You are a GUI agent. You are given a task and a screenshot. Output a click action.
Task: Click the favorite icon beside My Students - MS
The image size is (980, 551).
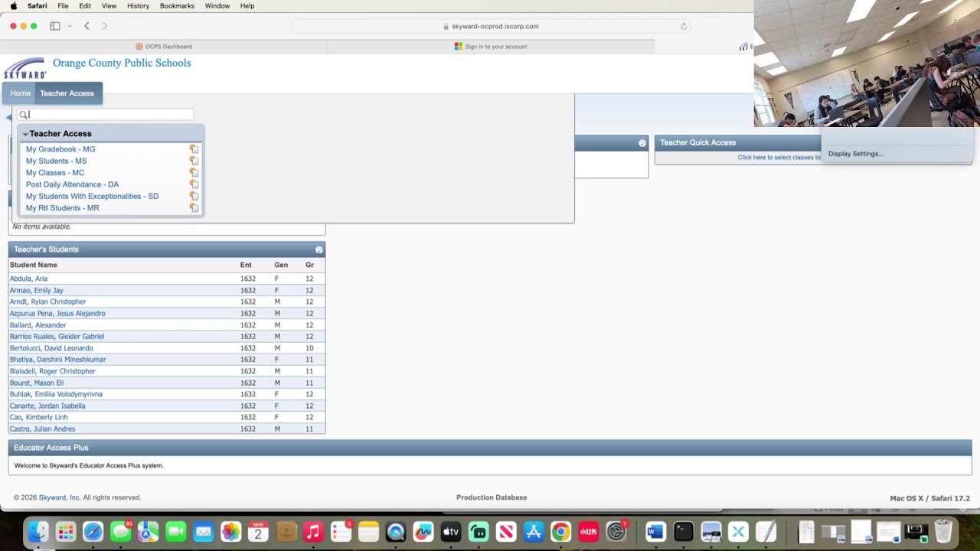[x=194, y=161]
